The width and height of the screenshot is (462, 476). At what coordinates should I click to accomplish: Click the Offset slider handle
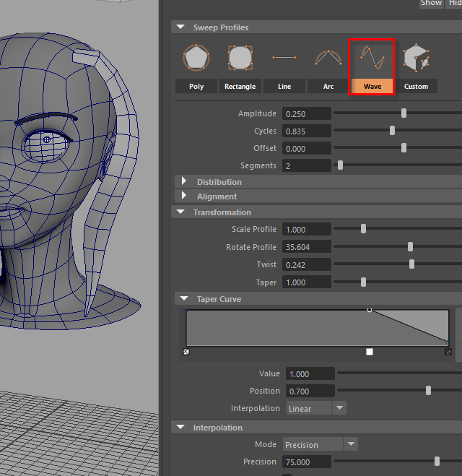coord(404,147)
